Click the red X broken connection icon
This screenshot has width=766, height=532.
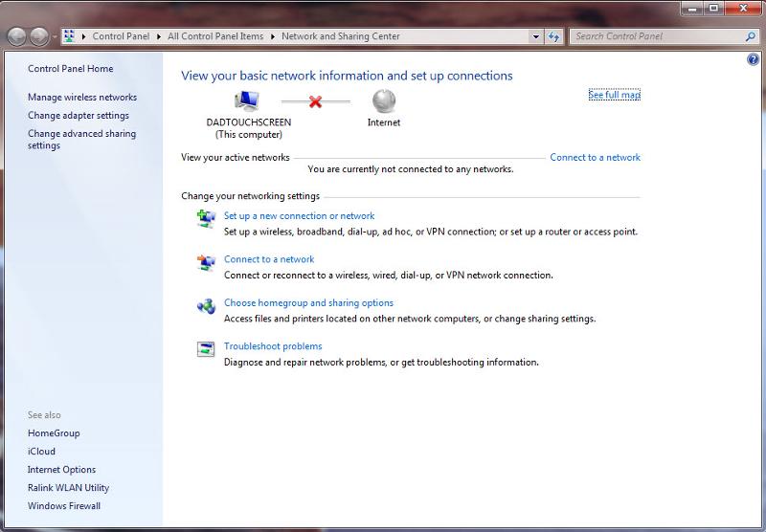coord(316,101)
